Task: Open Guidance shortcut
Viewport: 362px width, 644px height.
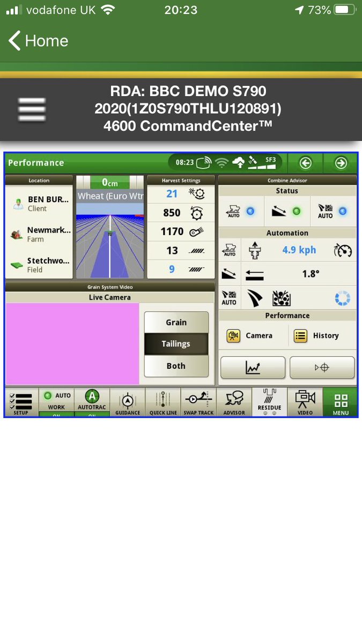Action: pos(128,402)
